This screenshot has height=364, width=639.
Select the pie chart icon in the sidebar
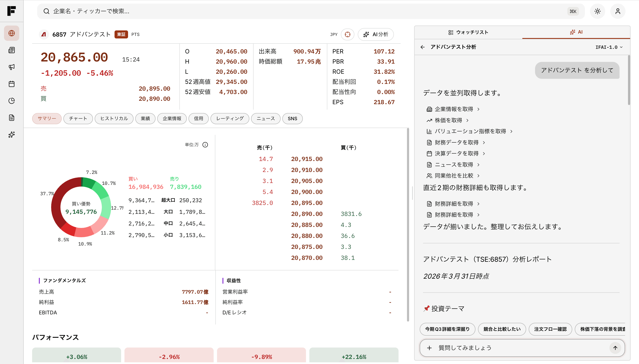tap(11, 101)
